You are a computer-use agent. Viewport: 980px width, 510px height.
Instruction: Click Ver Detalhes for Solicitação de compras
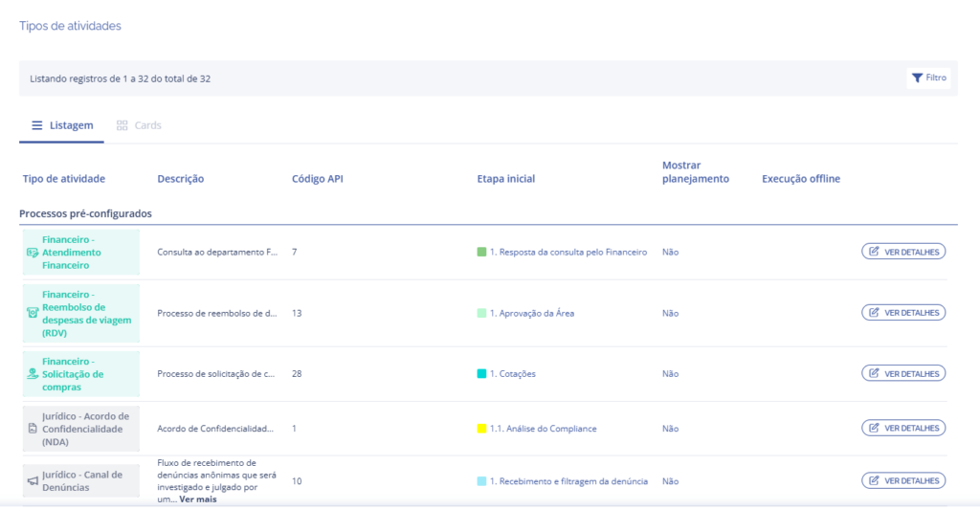tap(903, 373)
